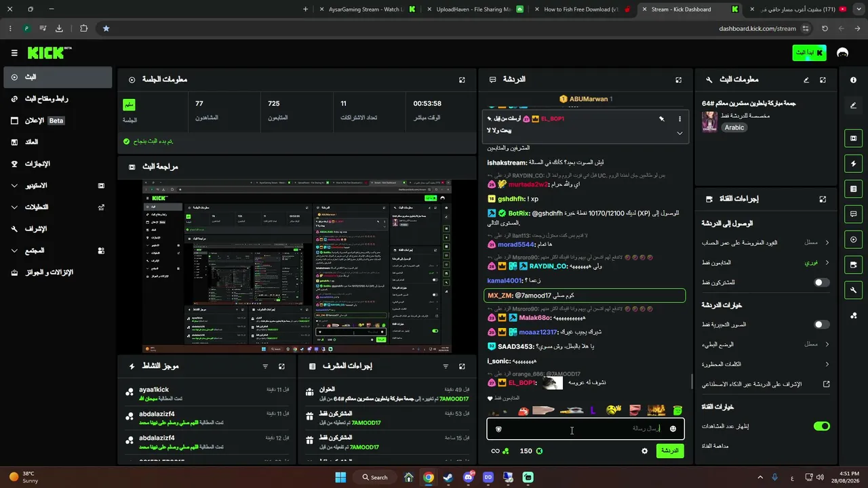
Task: Bookmark this page with the star icon
Action: (106, 28)
